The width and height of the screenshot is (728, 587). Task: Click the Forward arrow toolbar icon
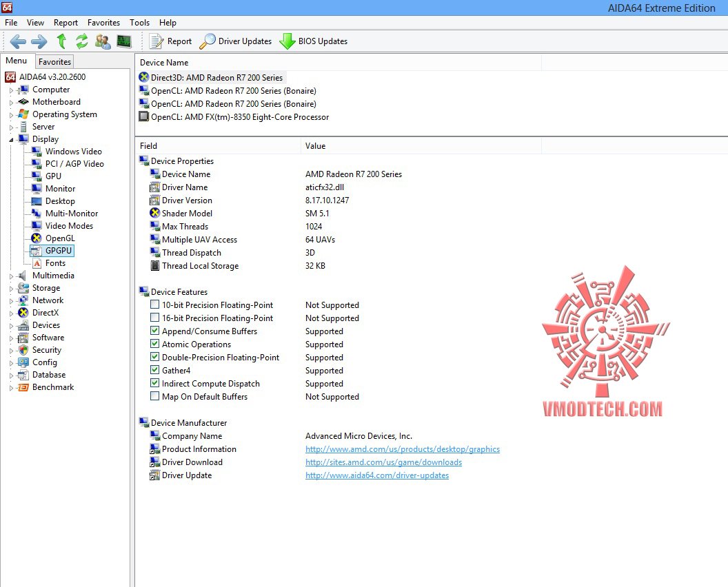point(39,42)
